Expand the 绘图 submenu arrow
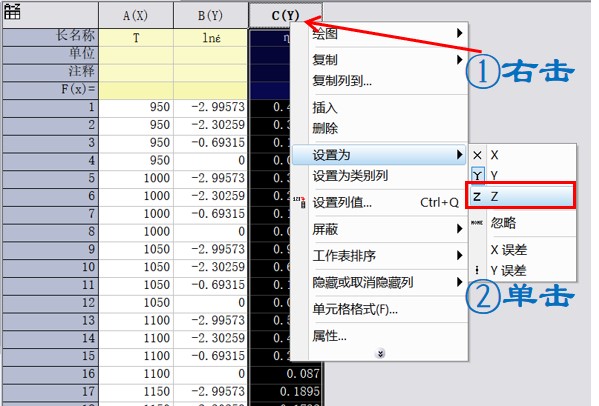 (460, 33)
